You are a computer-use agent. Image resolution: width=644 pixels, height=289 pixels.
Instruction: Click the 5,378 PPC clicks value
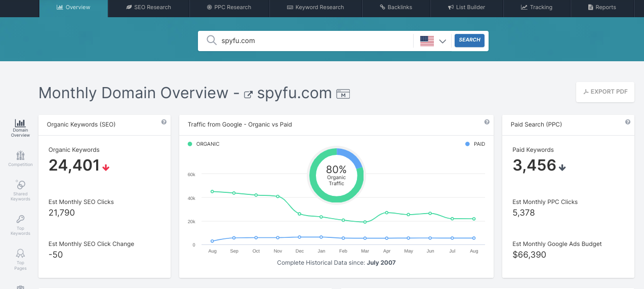[524, 213]
